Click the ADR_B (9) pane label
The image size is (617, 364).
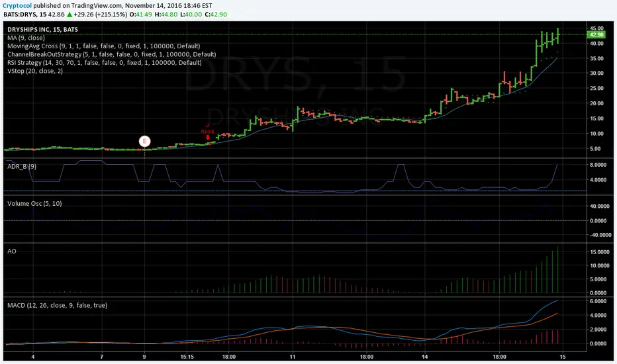coord(22,167)
